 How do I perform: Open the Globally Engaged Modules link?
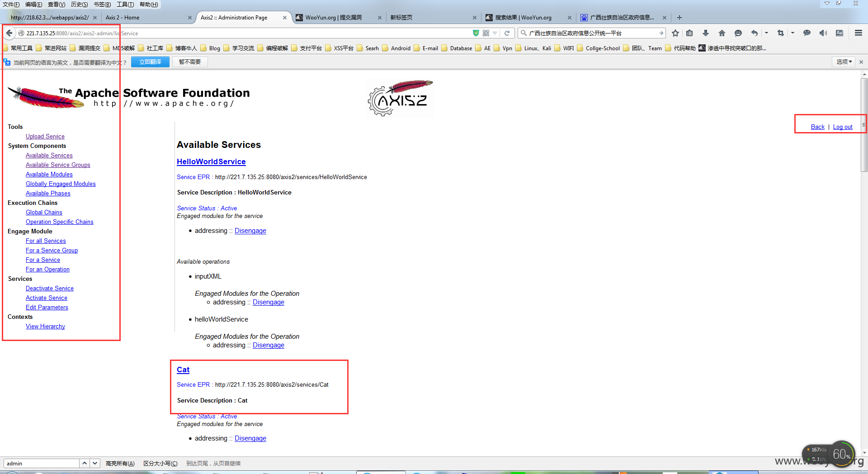click(x=61, y=184)
